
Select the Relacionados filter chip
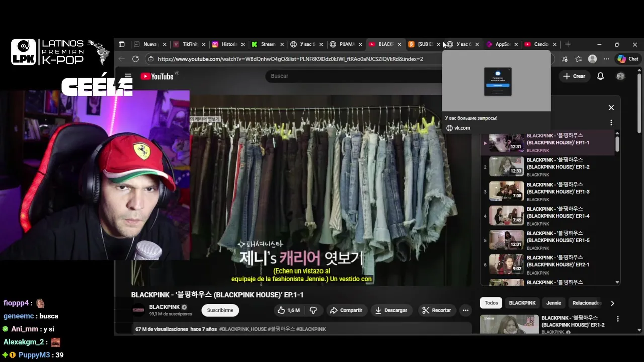coord(587,303)
